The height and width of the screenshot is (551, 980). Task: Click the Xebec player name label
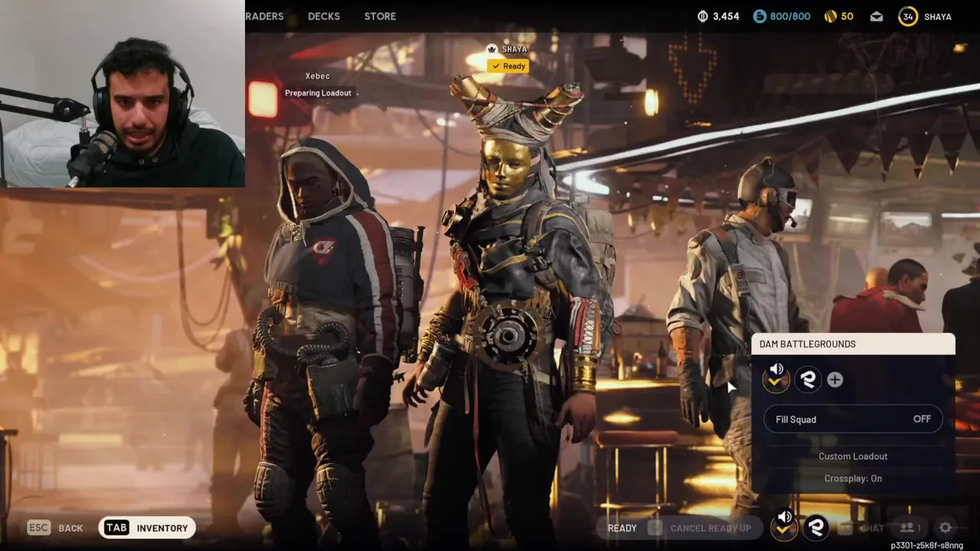point(318,76)
